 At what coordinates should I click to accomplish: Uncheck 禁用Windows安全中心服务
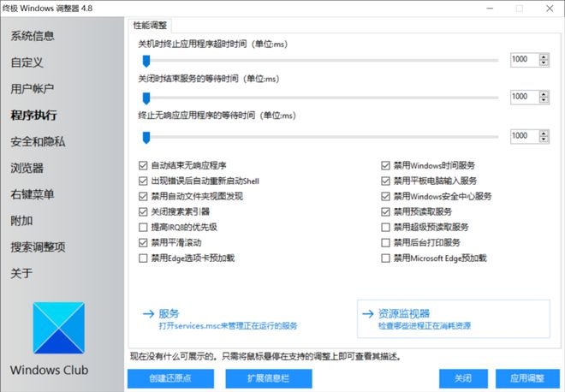(x=385, y=196)
